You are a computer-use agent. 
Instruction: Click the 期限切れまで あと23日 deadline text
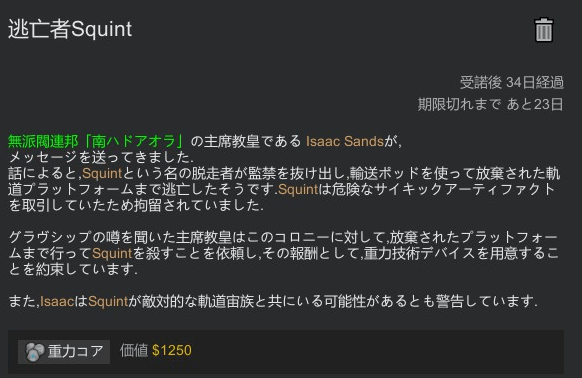tap(491, 104)
